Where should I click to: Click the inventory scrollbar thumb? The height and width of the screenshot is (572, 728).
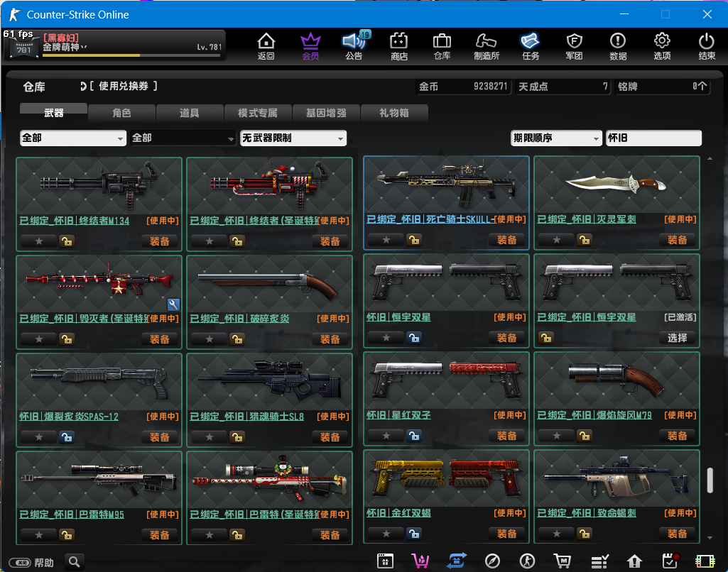tap(710, 480)
